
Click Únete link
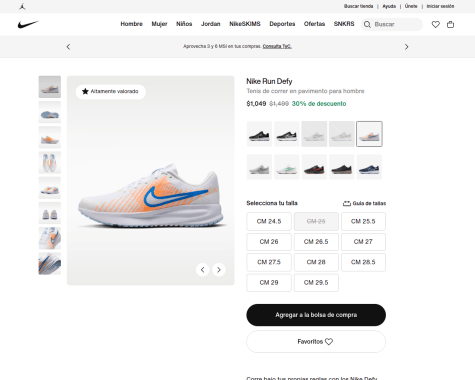click(411, 6)
